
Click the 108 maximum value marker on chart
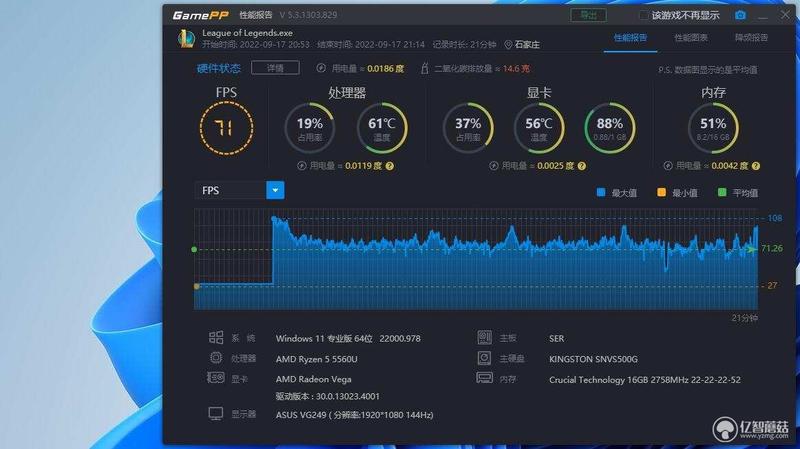tap(774, 218)
